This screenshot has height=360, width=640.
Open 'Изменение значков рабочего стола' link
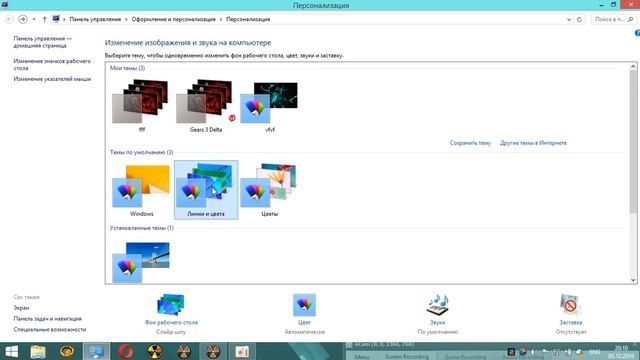(52, 64)
